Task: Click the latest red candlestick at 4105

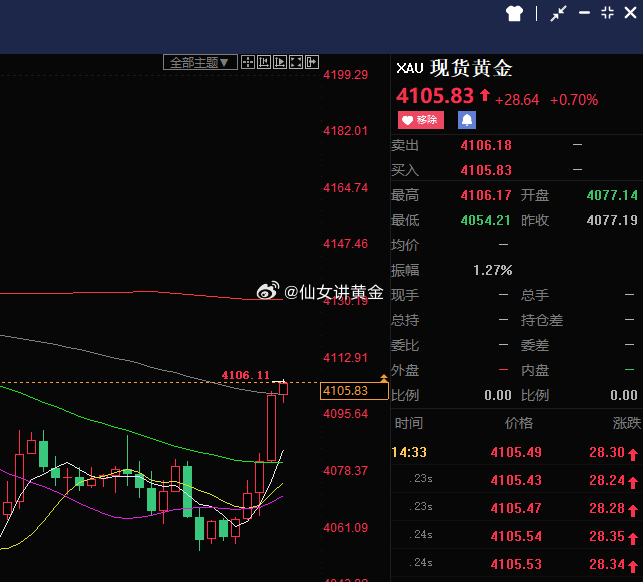Action: (x=283, y=391)
